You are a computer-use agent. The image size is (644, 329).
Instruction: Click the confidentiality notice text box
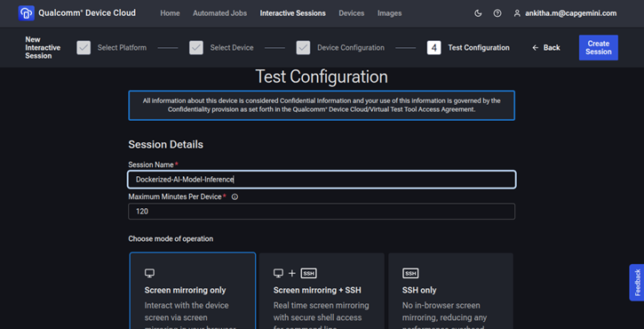pyautogui.click(x=322, y=105)
